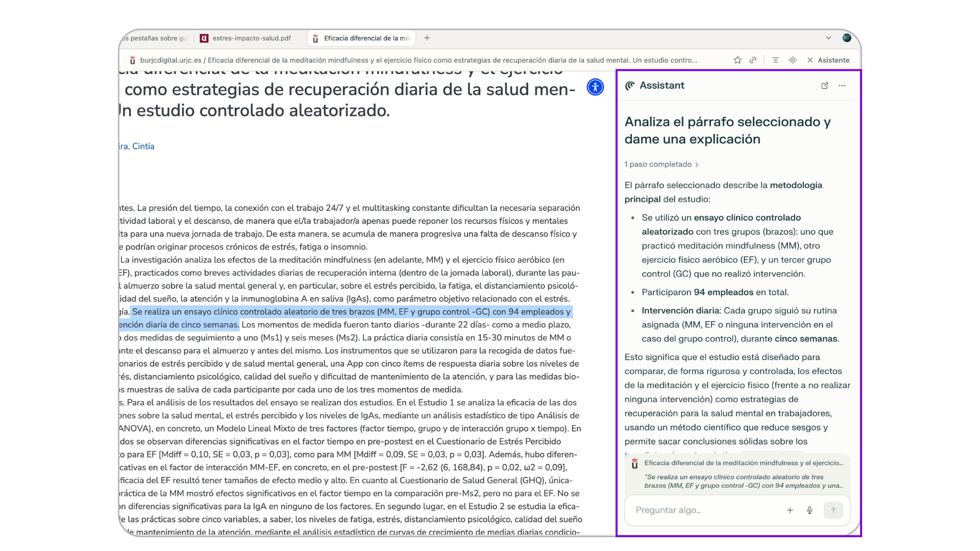Bookmark page with the star icon
Screen dimensions: 980x551
[x=738, y=60]
